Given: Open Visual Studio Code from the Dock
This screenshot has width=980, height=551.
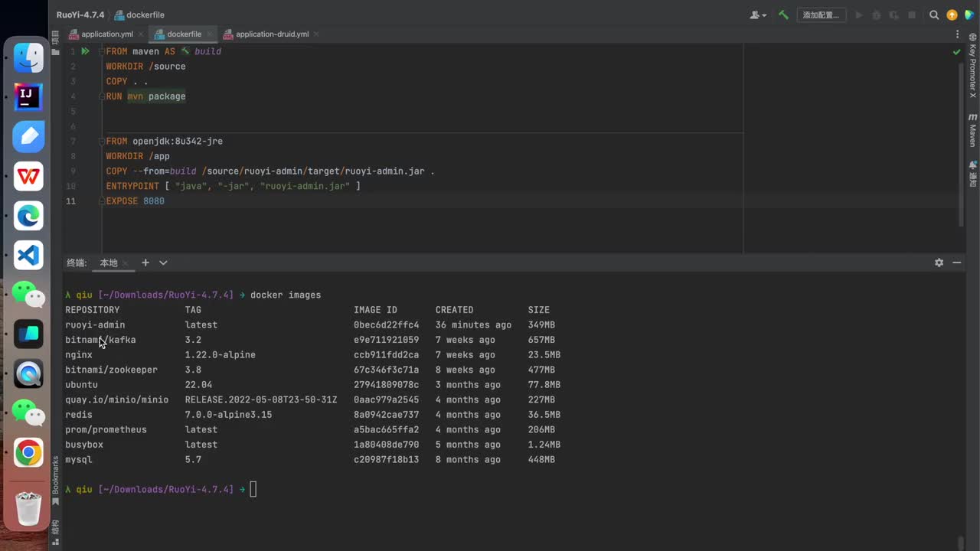Looking at the screenshot, I should 28,255.
